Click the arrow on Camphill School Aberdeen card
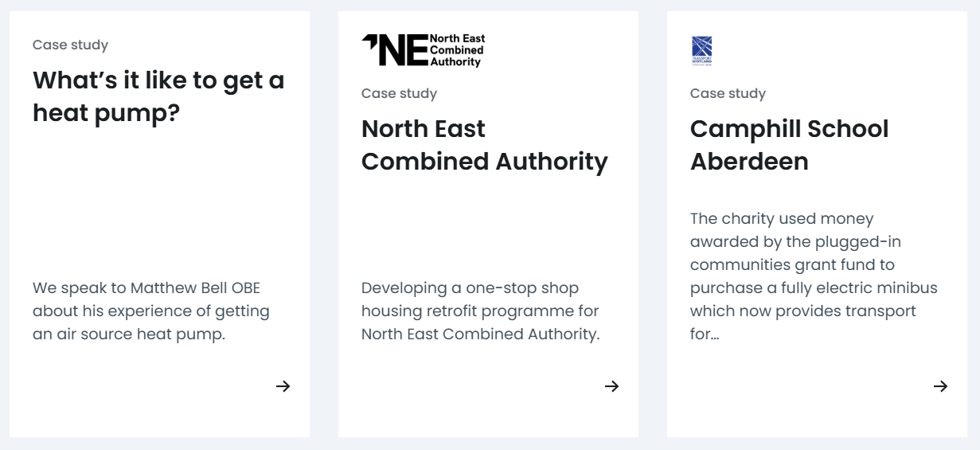This screenshot has width=980, height=450. [x=940, y=386]
